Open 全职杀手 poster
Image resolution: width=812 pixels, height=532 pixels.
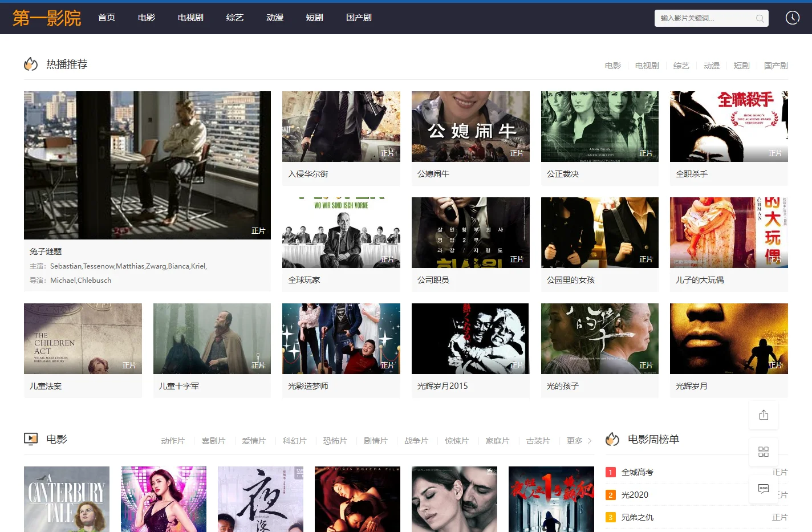pos(729,127)
